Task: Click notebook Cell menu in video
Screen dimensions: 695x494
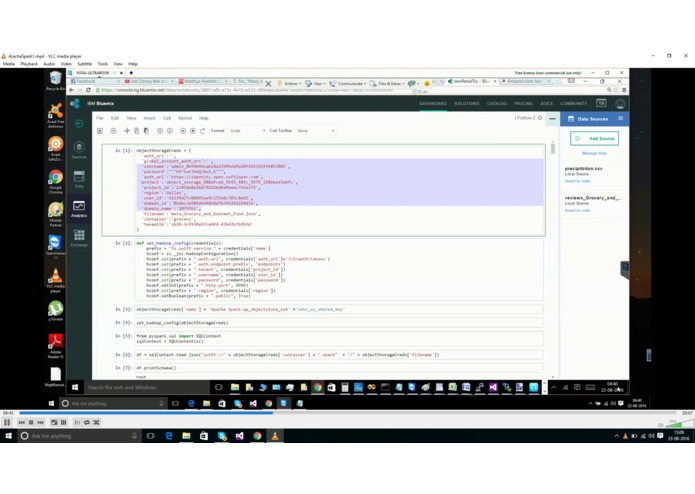Action: [x=167, y=118]
